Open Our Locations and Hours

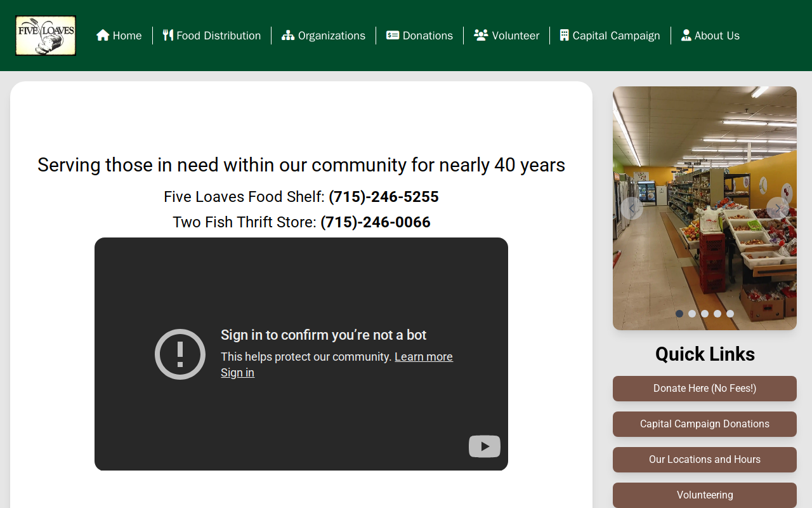click(705, 460)
